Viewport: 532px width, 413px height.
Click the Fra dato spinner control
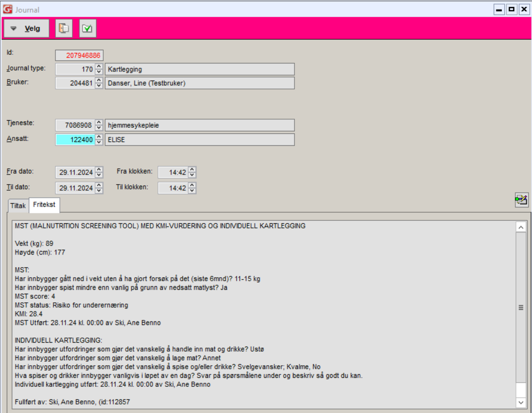pyautogui.click(x=99, y=173)
